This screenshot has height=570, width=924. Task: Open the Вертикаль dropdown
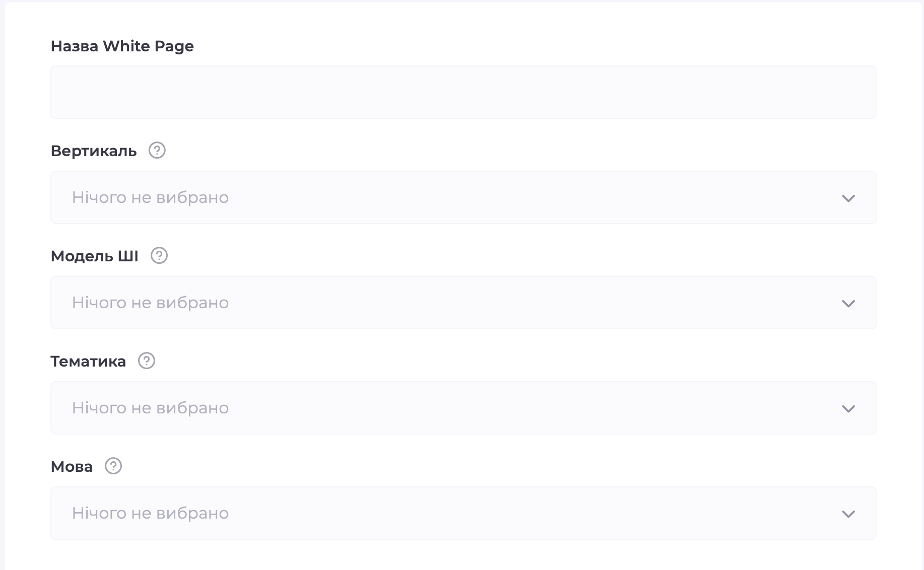point(463,197)
